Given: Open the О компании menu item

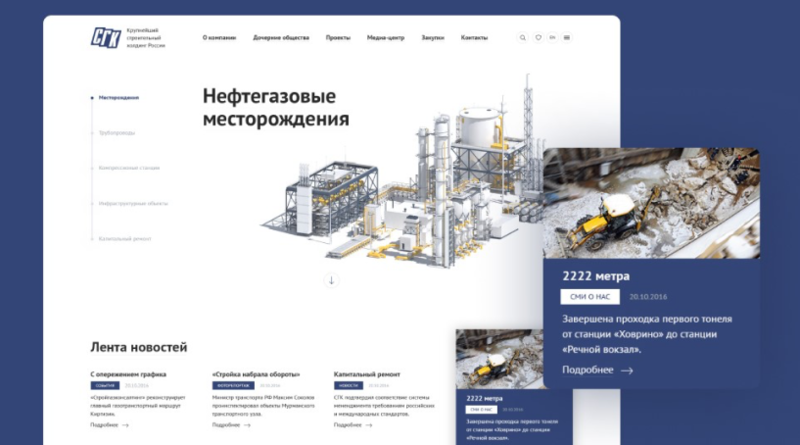Looking at the screenshot, I should pos(219,38).
